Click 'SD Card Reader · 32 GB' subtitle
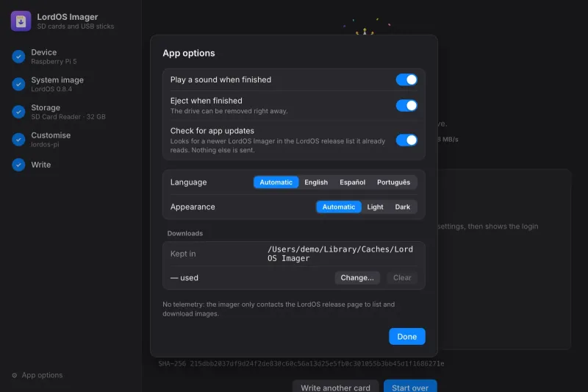Viewport: 588px width, 392px height. click(68, 117)
